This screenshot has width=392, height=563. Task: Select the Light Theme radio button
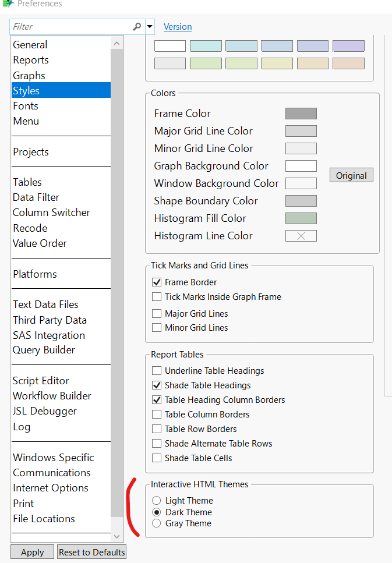[156, 500]
